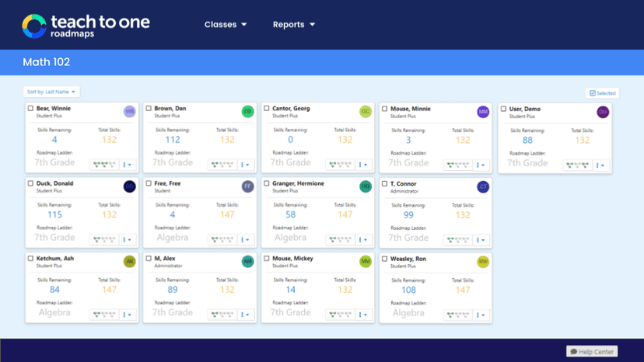Open Ron Weasley's roadmap view icon
This screenshot has width=644, height=362.
point(457,315)
